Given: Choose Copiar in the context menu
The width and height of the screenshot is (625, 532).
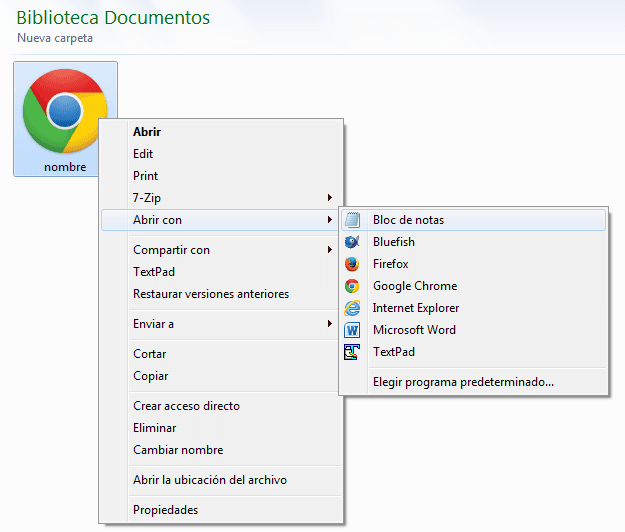Looking at the screenshot, I should coord(222,376).
